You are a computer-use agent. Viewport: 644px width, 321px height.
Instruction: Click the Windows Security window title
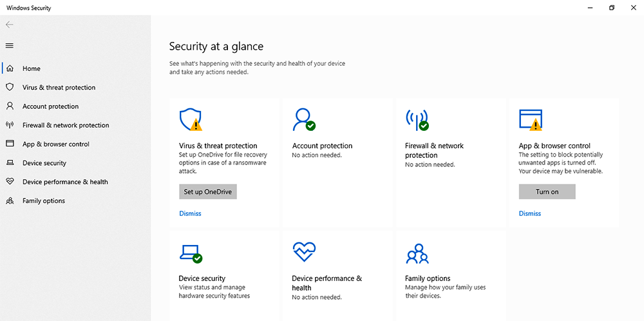coord(29,8)
